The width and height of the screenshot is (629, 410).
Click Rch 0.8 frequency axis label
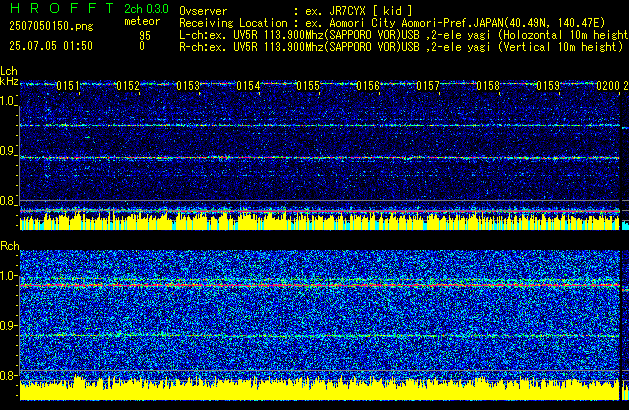coord(9,375)
